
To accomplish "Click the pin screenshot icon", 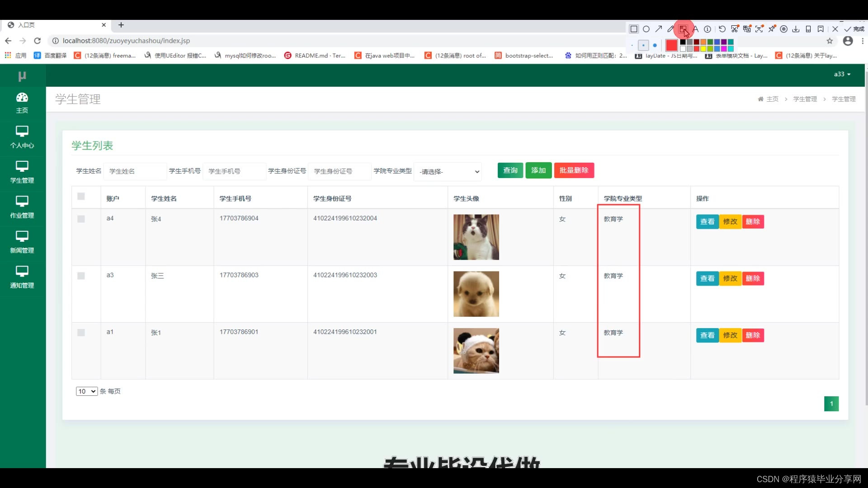I will point(772,29).
